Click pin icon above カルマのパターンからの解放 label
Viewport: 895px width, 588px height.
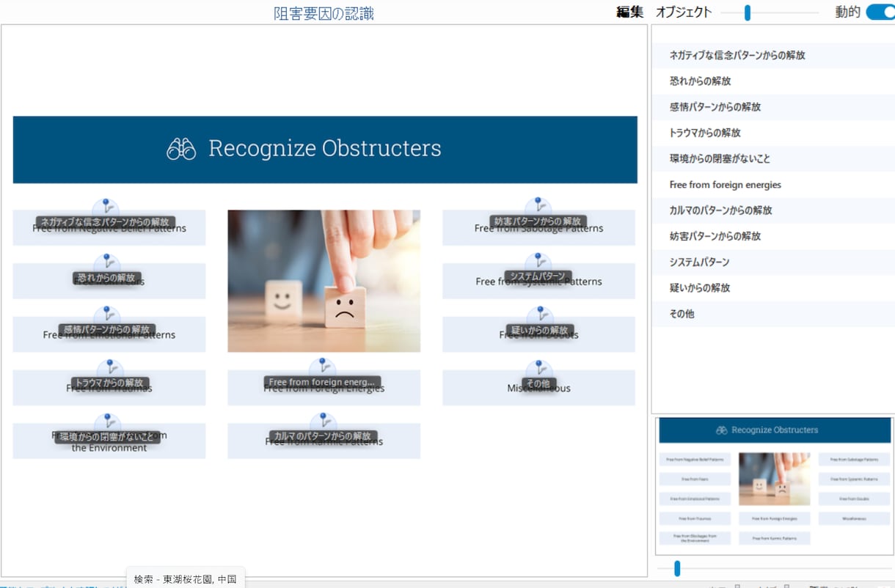pyautogui.click(x=323, y=422)
